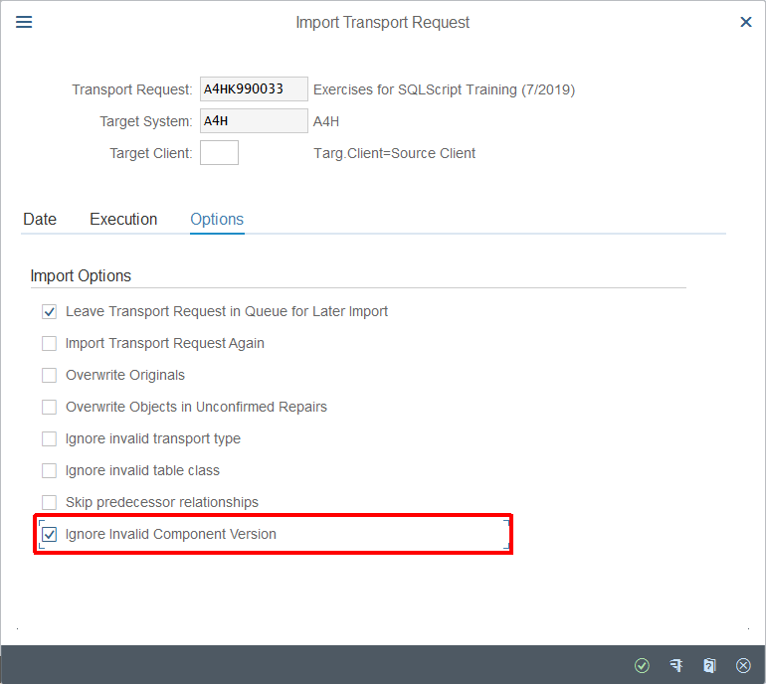
Task: Click the Target System field A4H
Action: coord(254,121)
